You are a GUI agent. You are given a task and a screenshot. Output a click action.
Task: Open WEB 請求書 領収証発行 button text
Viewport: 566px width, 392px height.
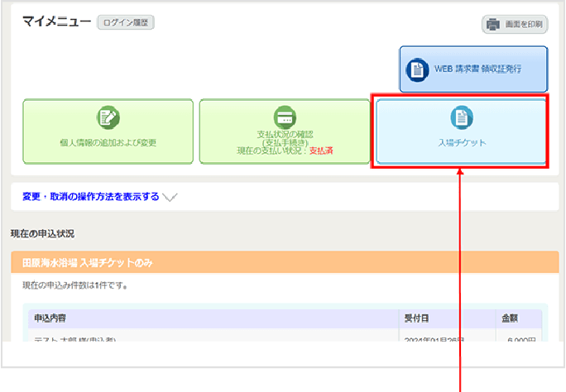(x=478, y=69)
